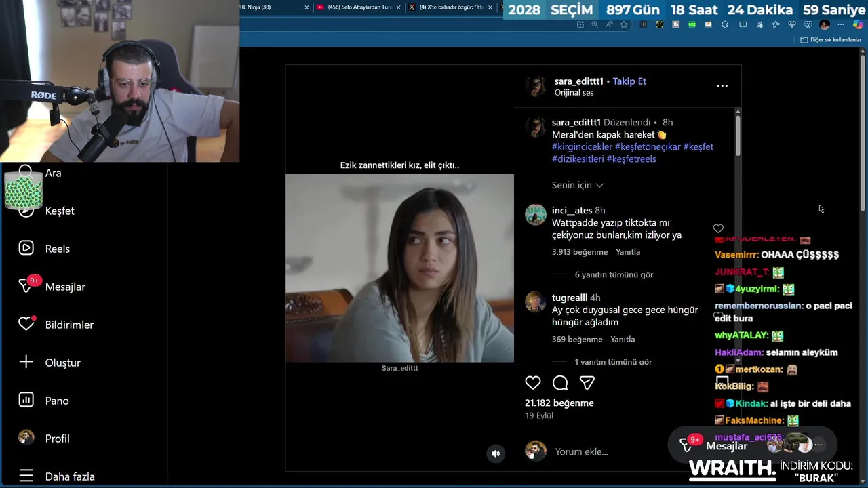
Task: Click browser extensions puzzle icon
Action: coord(725,24)
